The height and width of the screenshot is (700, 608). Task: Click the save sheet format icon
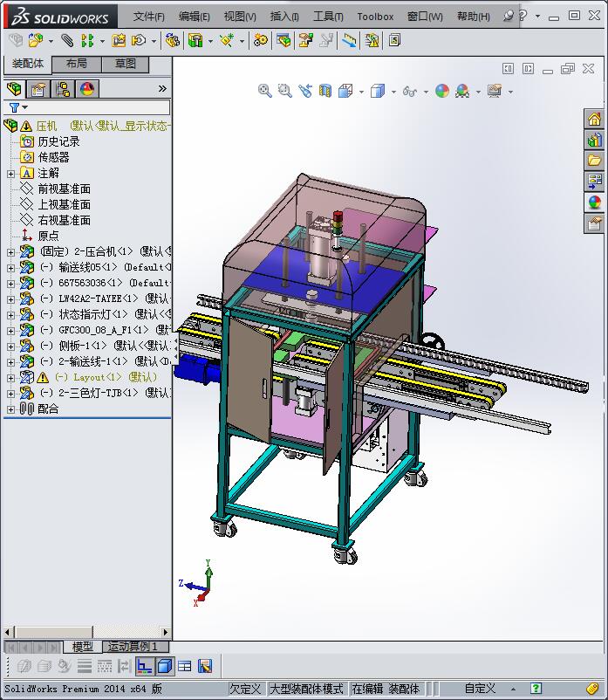click(205, 666)
